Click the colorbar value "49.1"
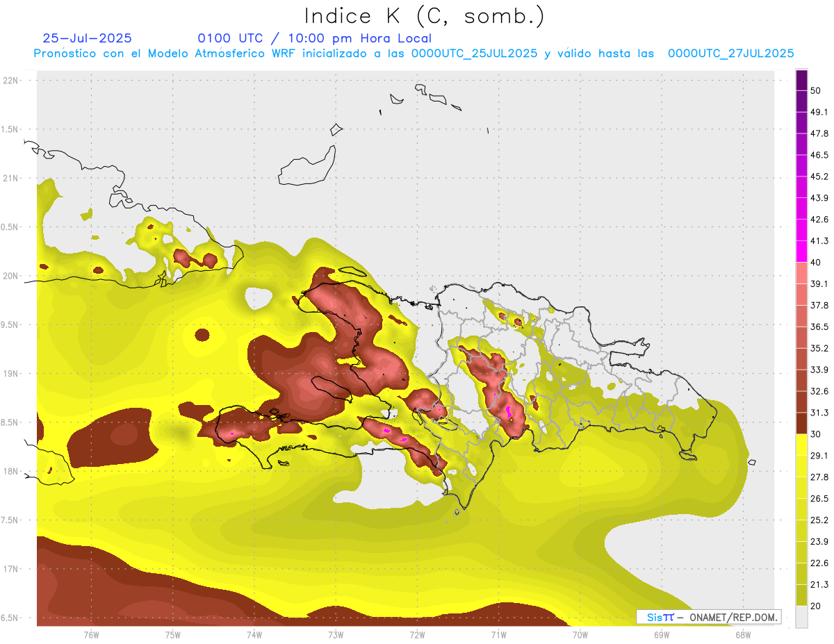 [819, 112]
